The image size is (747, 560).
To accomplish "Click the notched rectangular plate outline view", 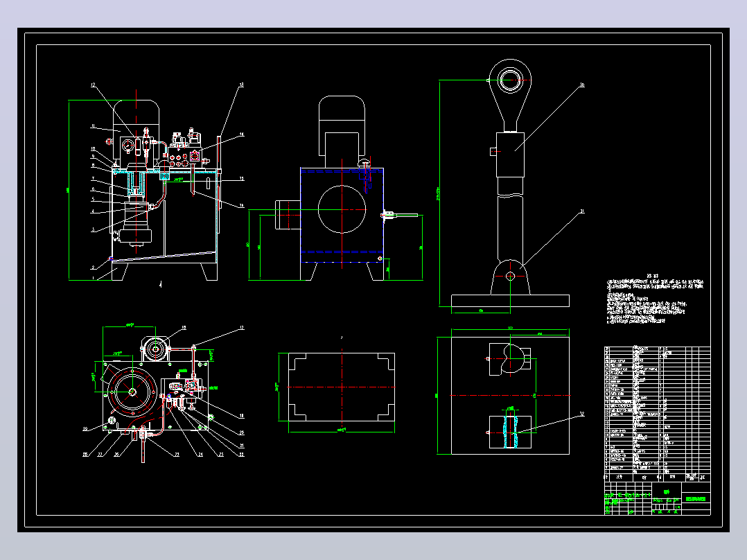I will pos(342,387).
